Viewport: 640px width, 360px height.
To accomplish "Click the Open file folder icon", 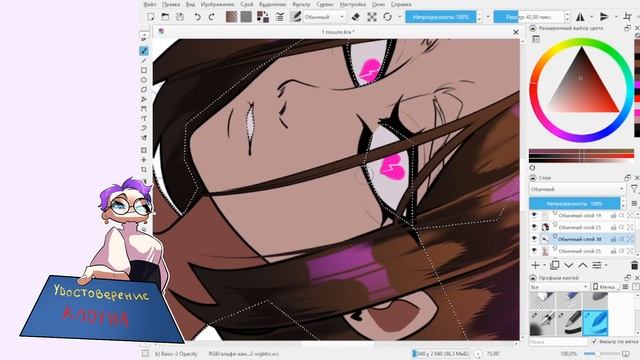I will click(165, 17).
